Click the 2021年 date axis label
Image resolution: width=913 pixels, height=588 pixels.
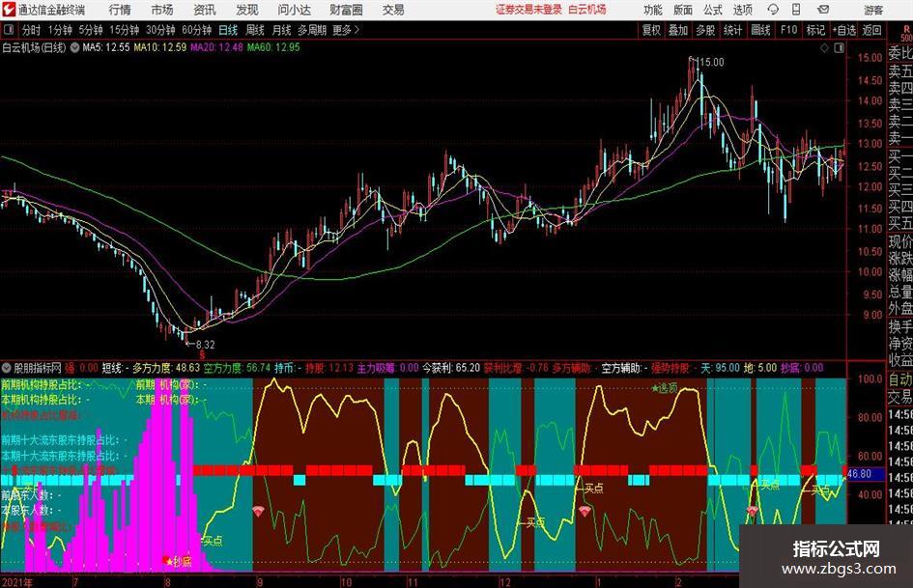[x=17, y=582]
